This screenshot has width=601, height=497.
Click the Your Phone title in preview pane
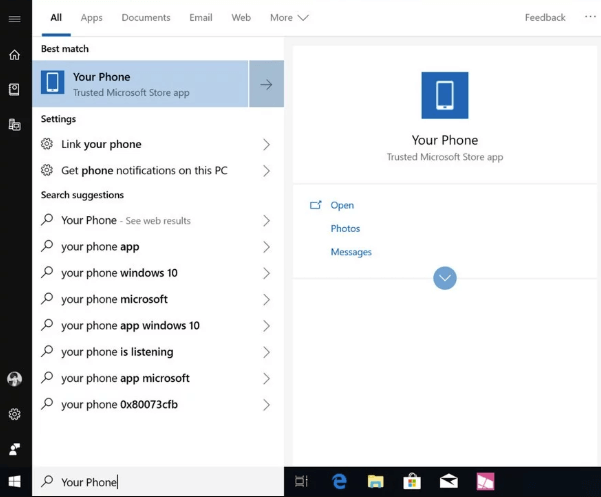click(445, 140)
